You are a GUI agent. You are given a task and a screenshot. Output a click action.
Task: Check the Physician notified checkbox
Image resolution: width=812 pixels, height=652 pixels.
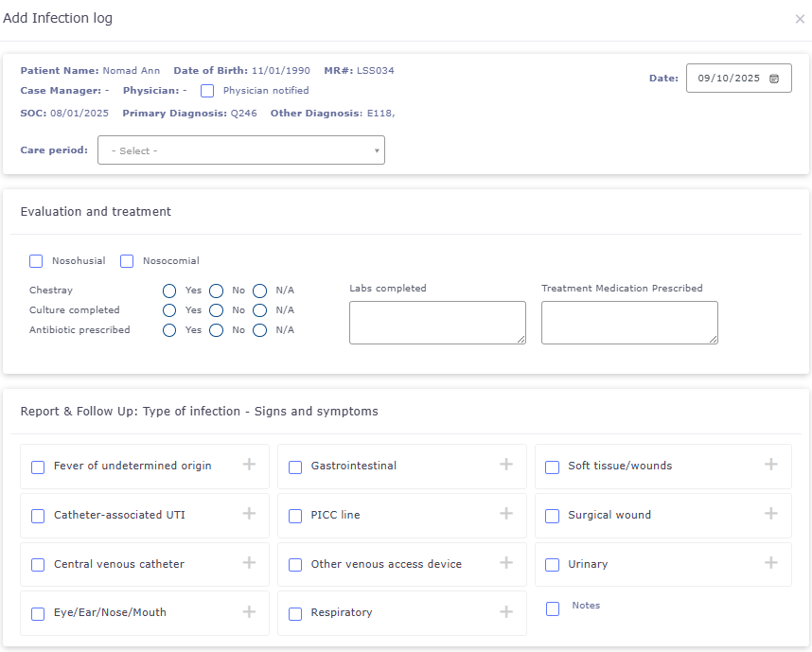(207, 91)
